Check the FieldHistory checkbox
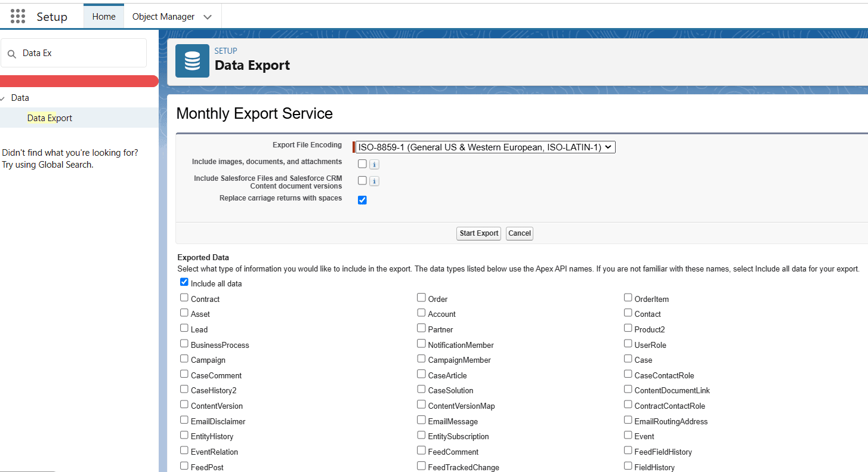This screenshot has width=868, height=472. 628,465
